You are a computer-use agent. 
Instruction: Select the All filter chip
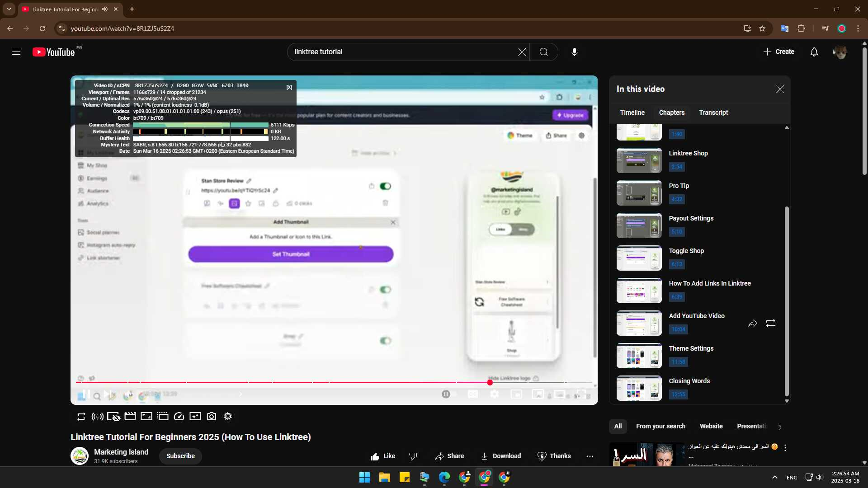(618, 427)
